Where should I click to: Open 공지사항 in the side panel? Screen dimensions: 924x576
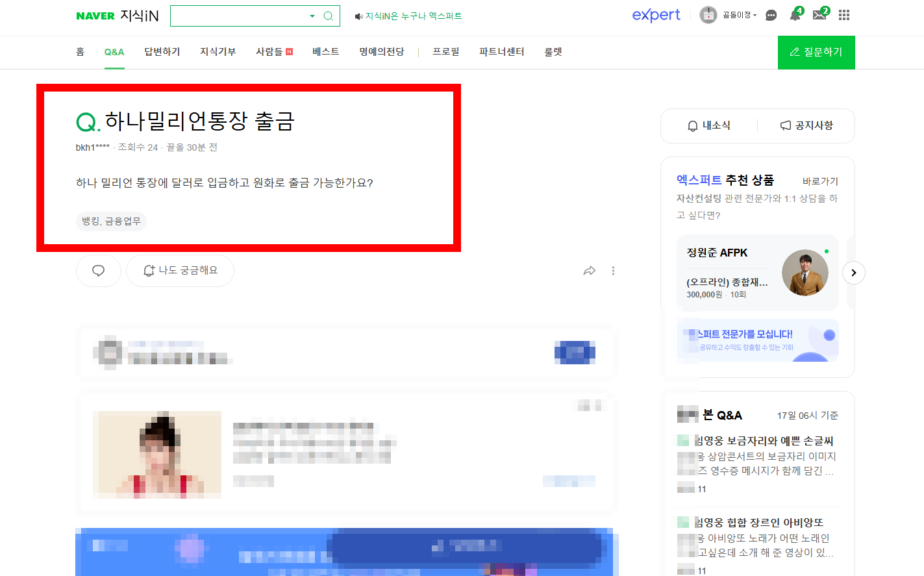point(806,125)
